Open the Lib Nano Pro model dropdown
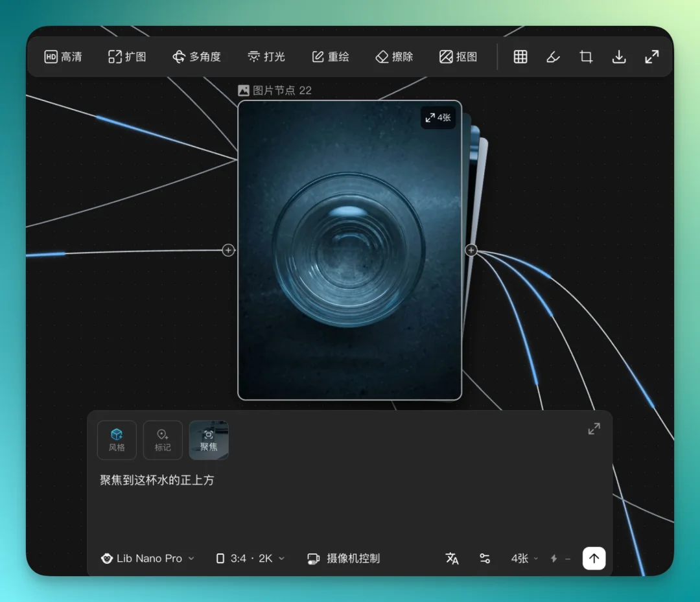 pos(147,558)
